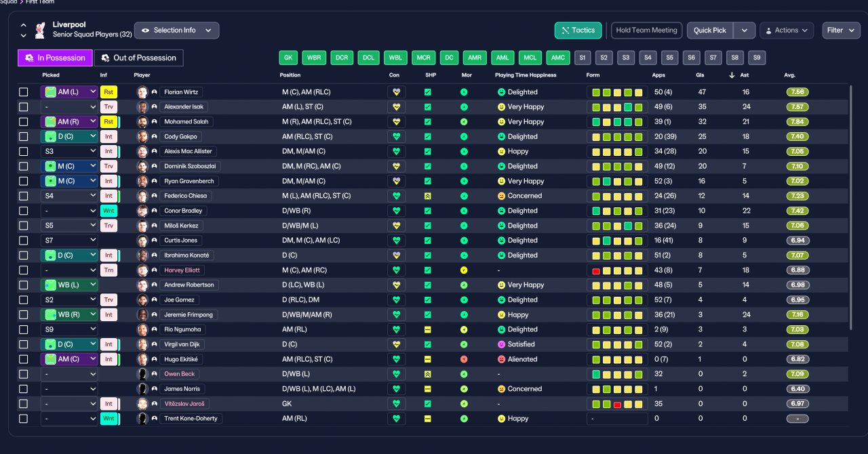Open Jeremie Frimpong's player name link
868x454 pixels.
click(x=188, y=315)
